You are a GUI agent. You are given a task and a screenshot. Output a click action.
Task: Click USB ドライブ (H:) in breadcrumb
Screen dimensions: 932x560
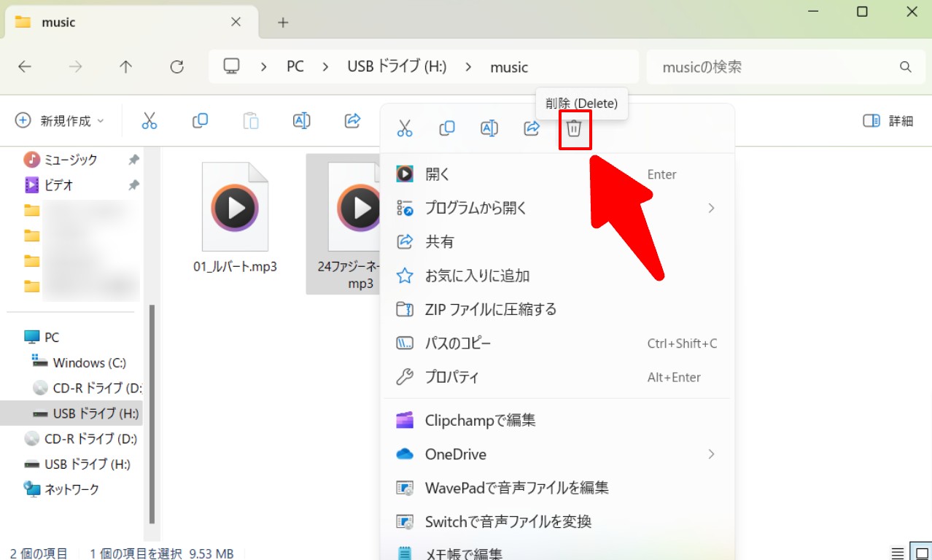397,67
